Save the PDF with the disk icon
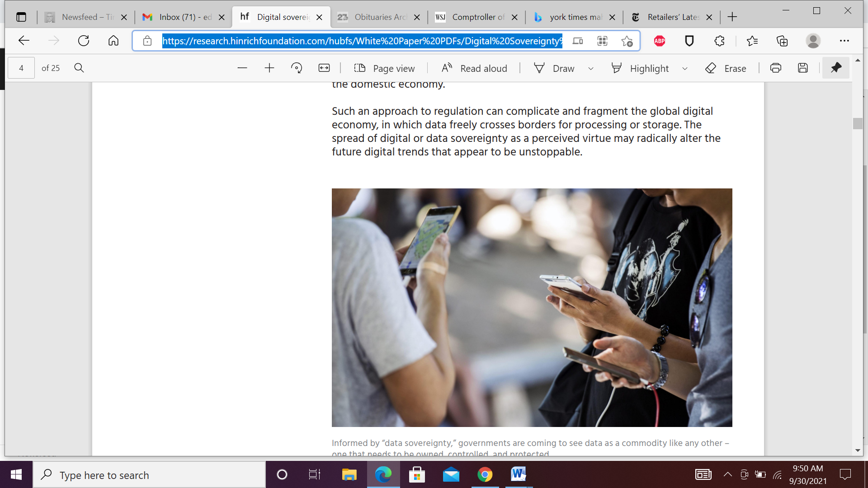This screenshot has height=488, width=868. point(803,68)
